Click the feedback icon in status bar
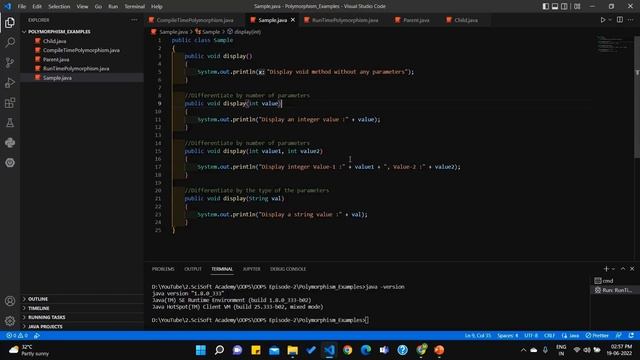 619,336
